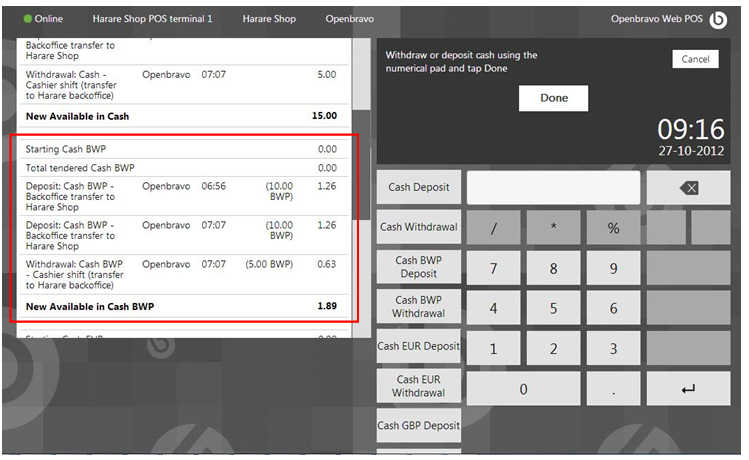Viewport: 749px width, 460px height.
Task: Click the 0.63 withdrawal amount
Action: click(x=327, y=264)
